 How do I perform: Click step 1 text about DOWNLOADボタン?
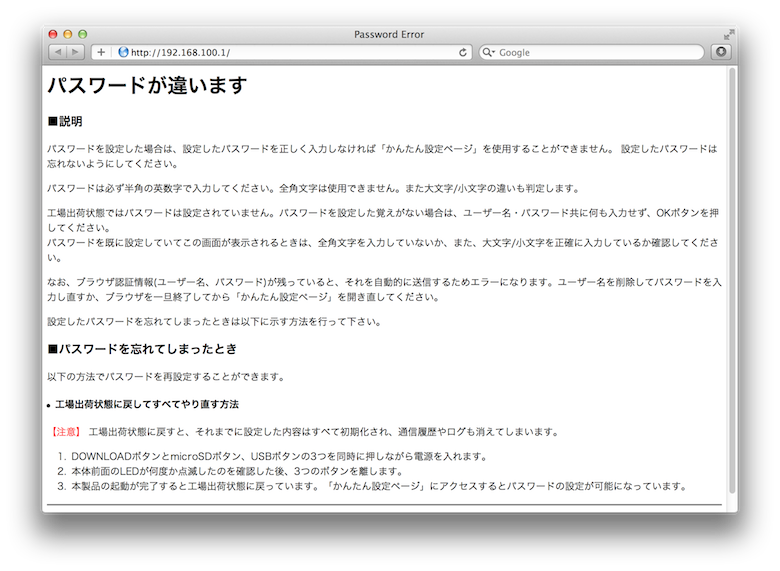coord(280,457)
